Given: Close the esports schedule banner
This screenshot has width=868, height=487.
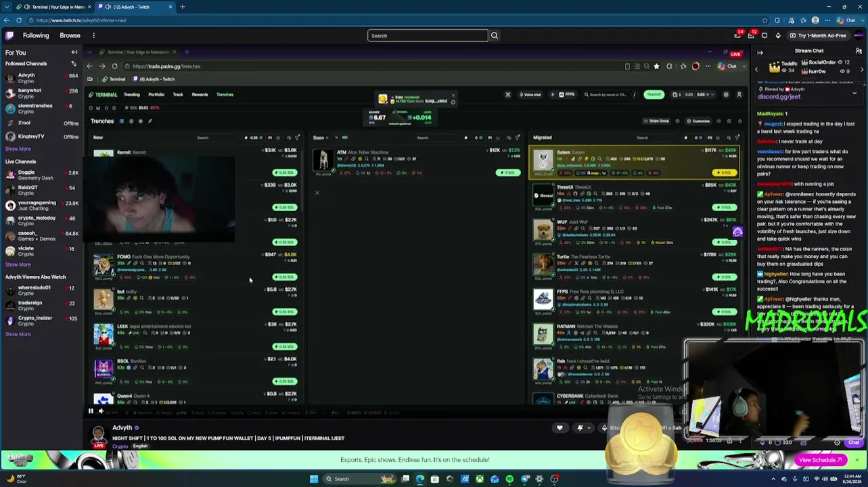Looking at the screenshot, I should (856, 460).
